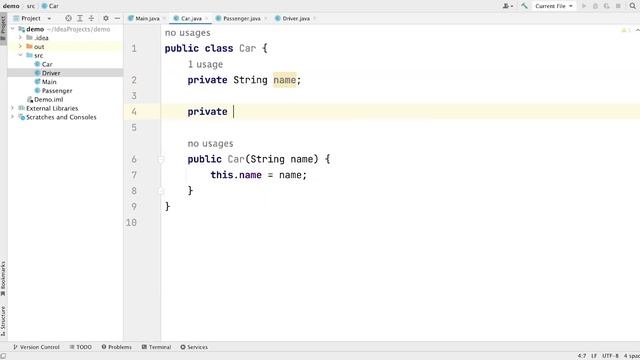Close the Car.java tab
This screenshot has width=640, height=360.
[x=207, y=18]
